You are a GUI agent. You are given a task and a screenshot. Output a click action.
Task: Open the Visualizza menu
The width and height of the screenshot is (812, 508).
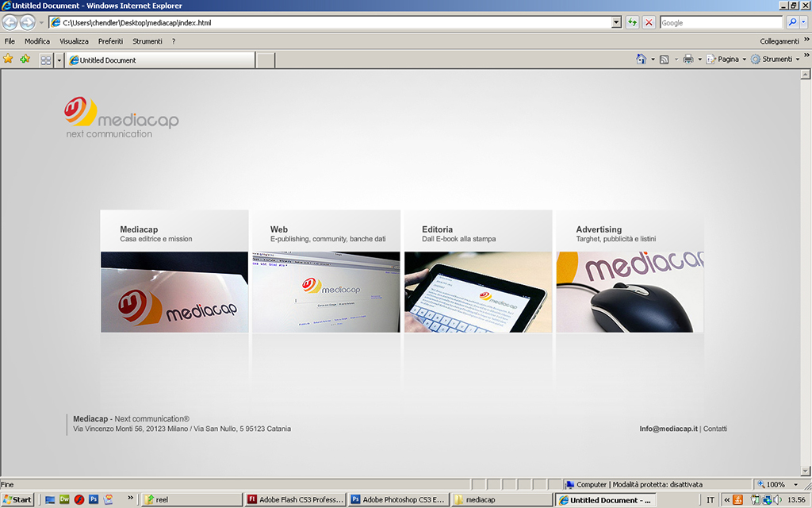click(x=74, y=41)
